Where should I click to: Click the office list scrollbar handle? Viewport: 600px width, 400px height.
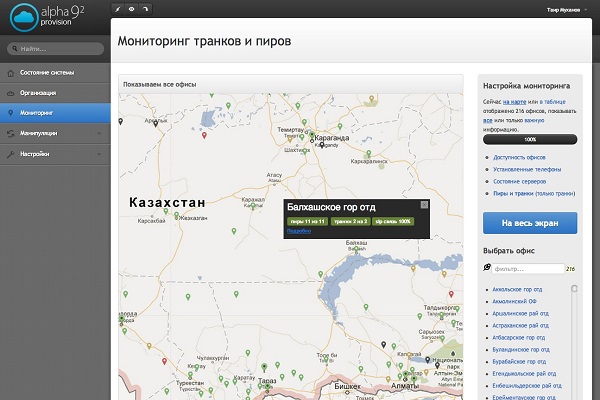[x=574, y=289]
